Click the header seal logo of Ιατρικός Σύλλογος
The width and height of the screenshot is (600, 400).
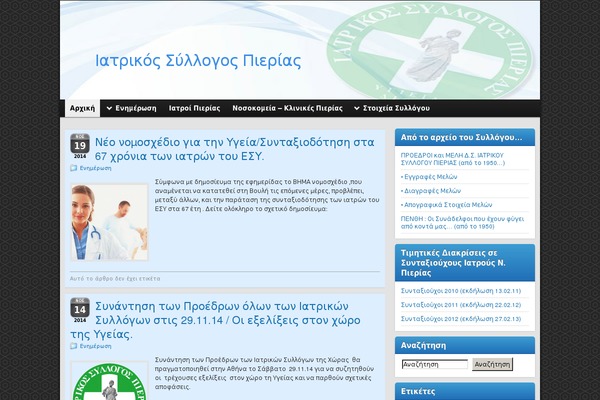click(x=429, y=51)
